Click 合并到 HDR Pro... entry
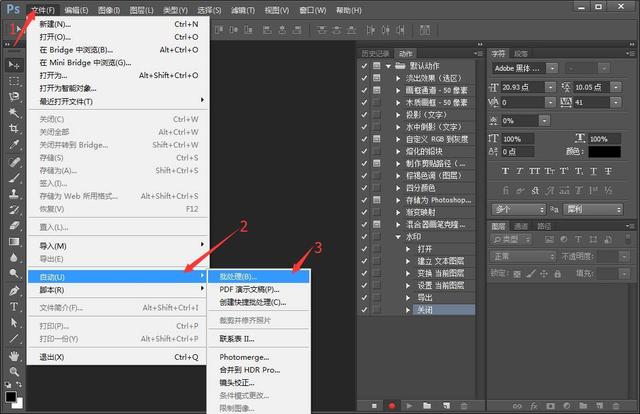Viewport: 640px width, 414px height. pyautogui.click(x=259, y=370)
